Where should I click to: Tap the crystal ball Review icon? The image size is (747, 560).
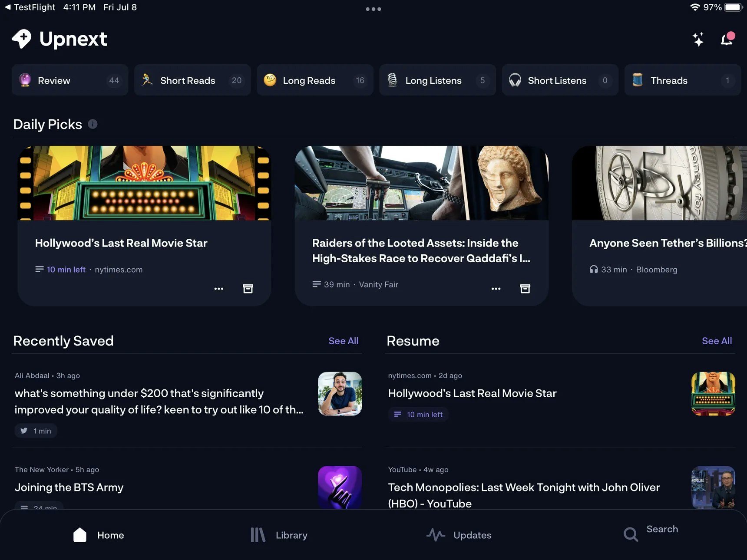click(25, 80)
